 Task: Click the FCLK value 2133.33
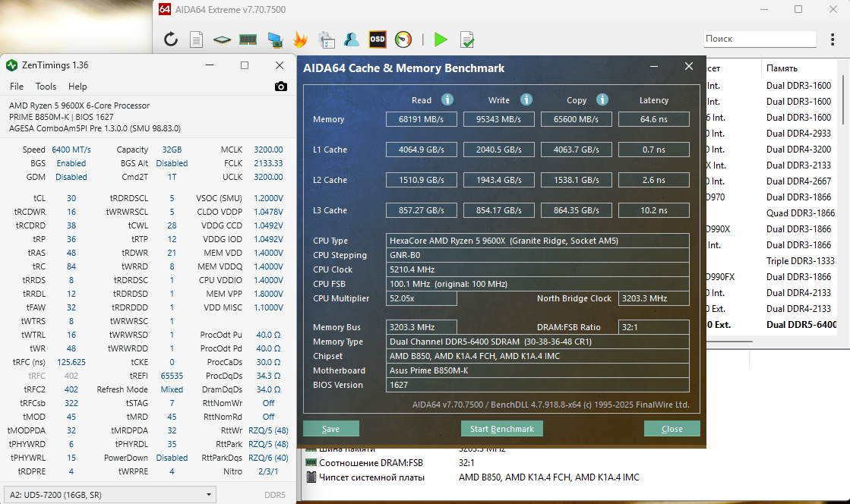[268, 163]
